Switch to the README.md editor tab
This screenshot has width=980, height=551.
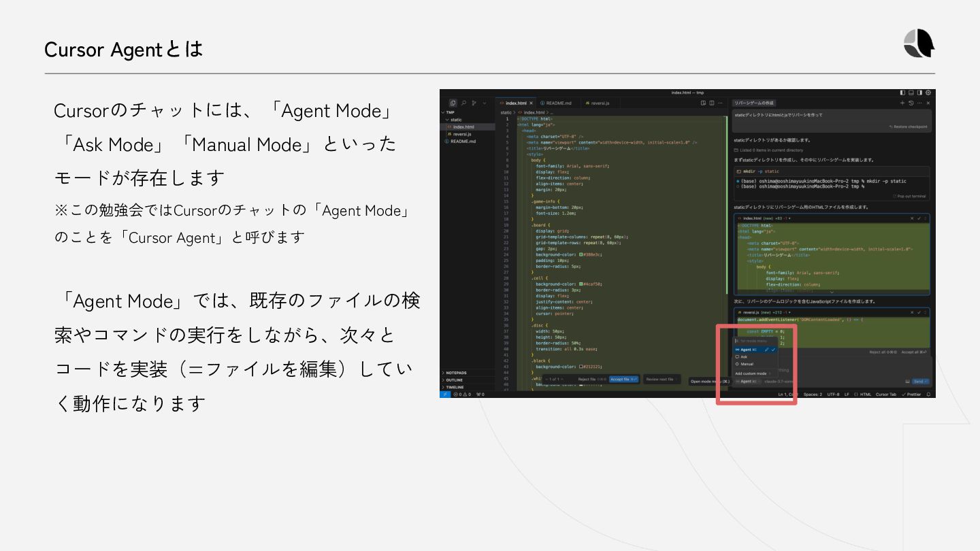click(558, 103)
